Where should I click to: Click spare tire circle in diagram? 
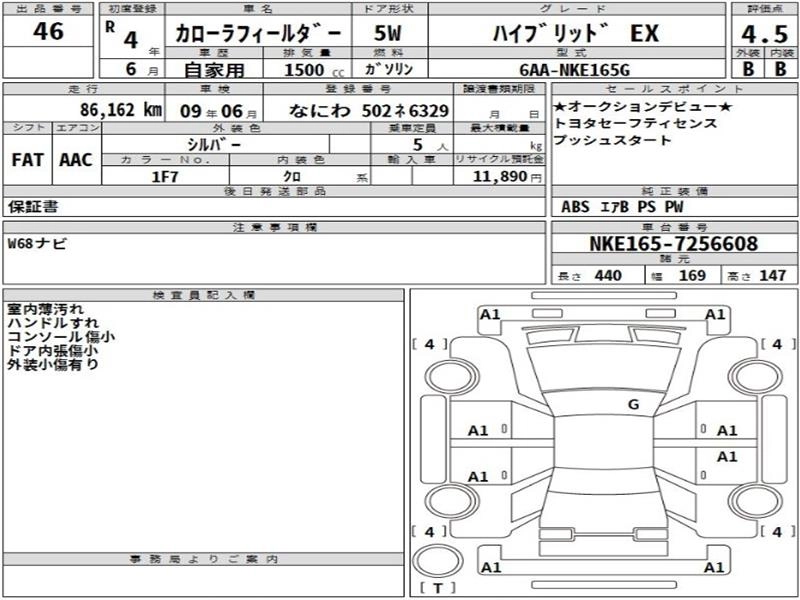pyautogui.click(x=437, y=561)
